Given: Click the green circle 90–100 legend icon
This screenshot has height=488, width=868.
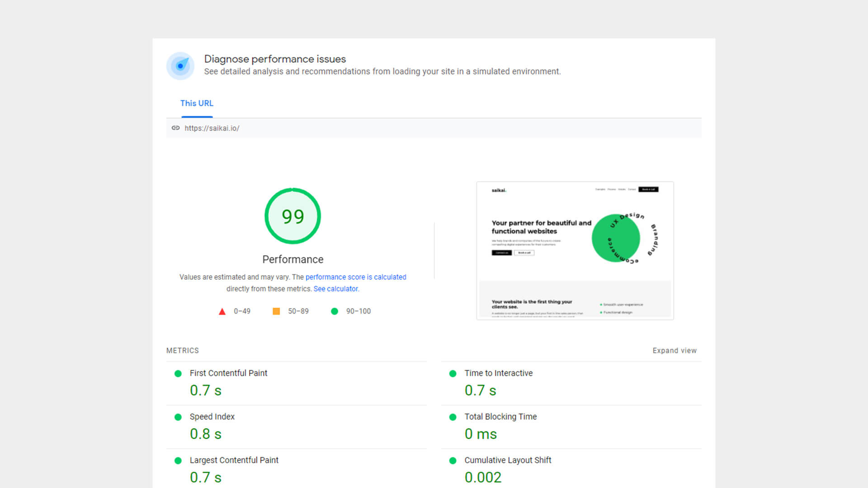Looking at the screenshot, I should (335, 311).
